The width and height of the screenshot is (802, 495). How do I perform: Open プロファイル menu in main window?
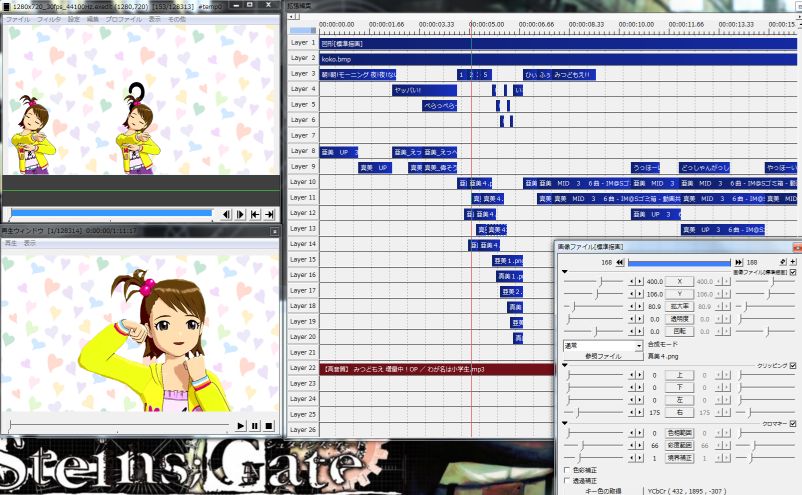(123, 19)
